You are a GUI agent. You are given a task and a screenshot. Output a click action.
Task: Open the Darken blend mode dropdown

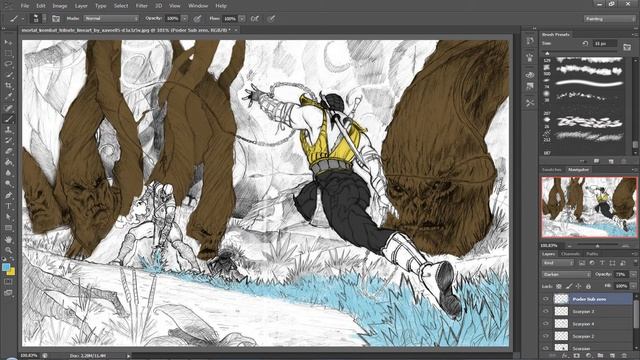tap(567, 274)
